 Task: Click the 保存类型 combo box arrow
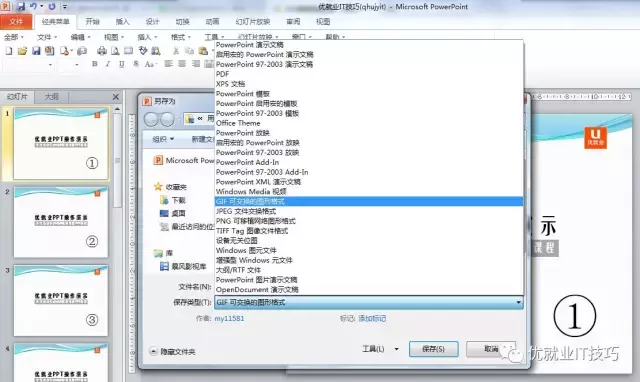coord(518,302)
